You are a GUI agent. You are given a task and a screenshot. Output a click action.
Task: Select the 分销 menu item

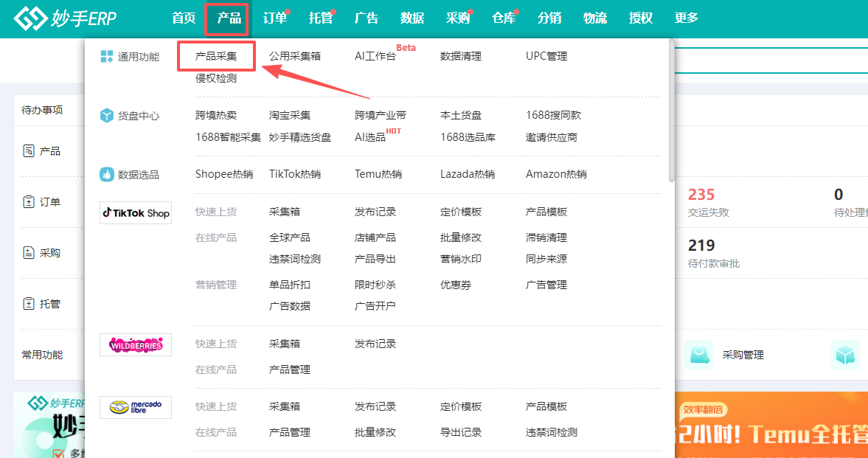(549, 18)
